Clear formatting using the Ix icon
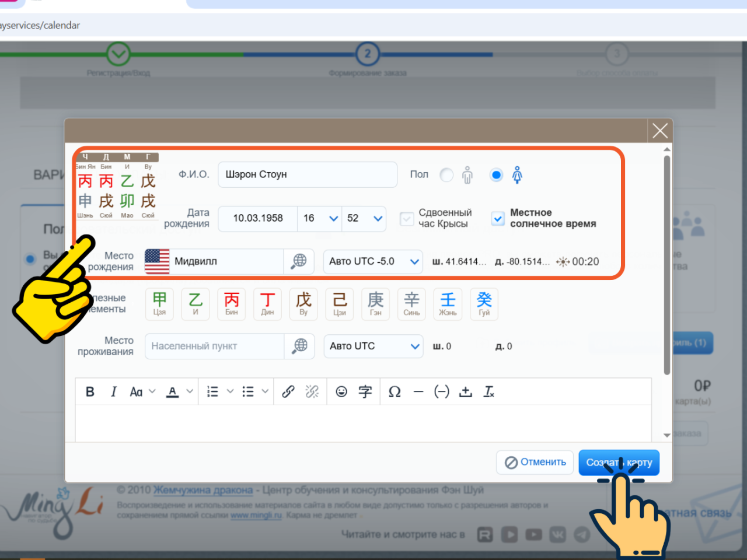This screenshot has width=747, height=560. 489,391
